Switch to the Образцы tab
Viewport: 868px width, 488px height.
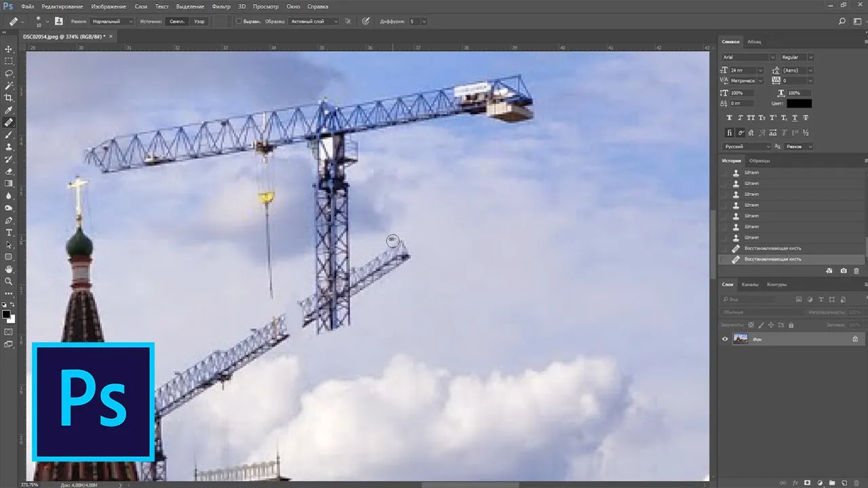click(759, 161)
